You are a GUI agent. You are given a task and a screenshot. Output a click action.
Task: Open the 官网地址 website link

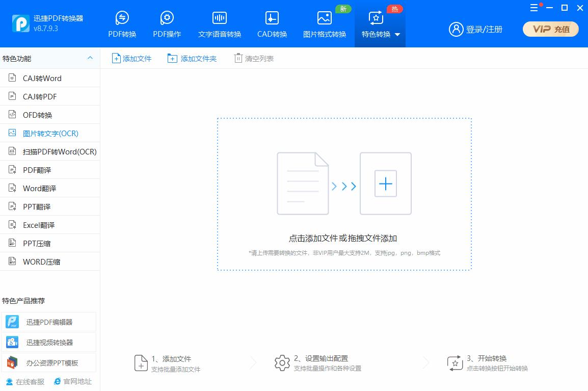coord(77,381)
